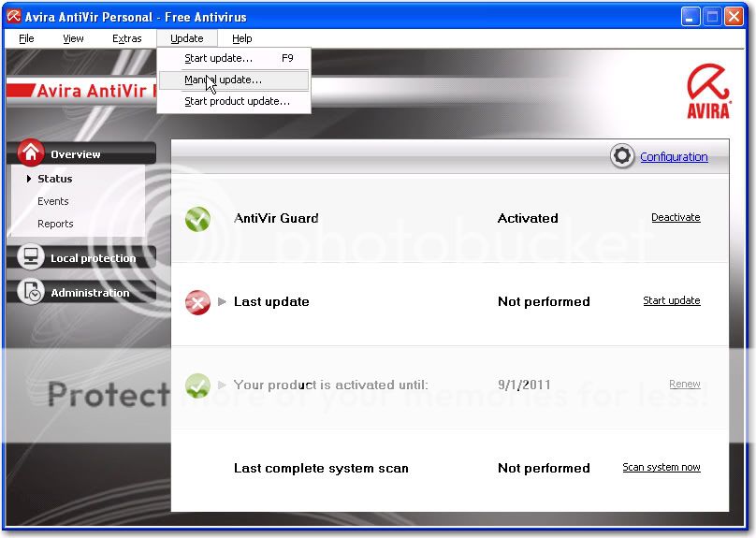Open the File menu
This screenshot has height=538, width=756.
click(26, 38)
